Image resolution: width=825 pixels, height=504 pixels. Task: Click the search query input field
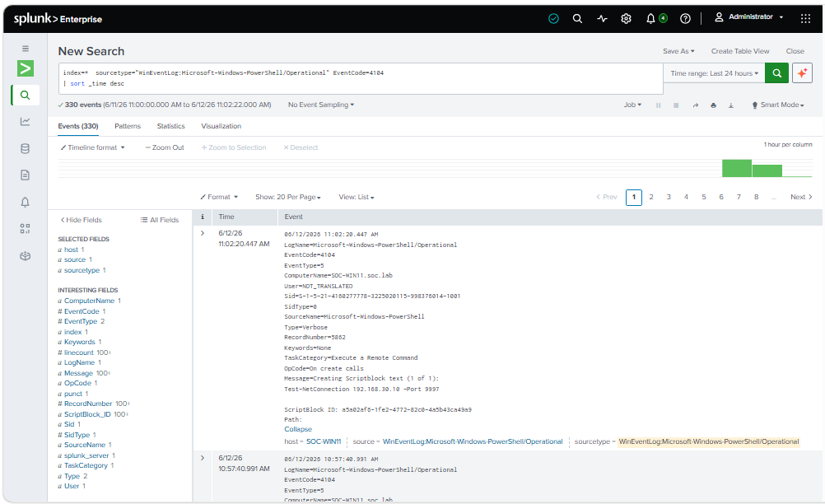[x=361, y=78]
